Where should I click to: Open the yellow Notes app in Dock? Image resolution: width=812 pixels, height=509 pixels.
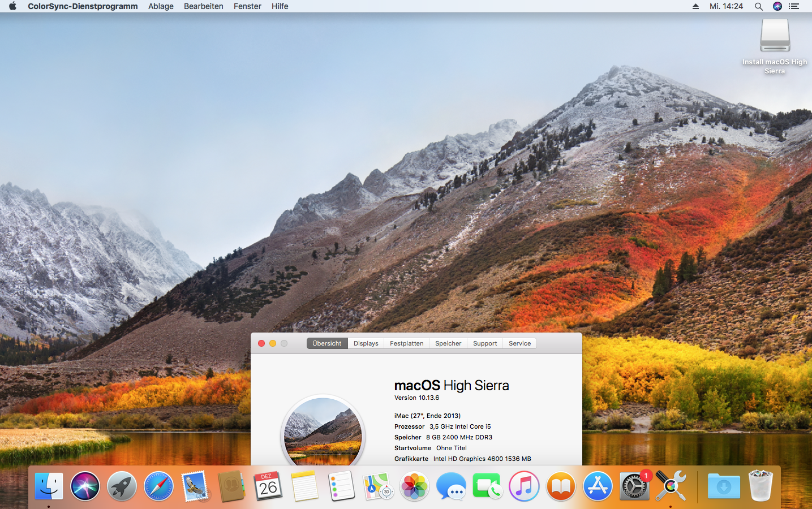[x=305, y=486]
